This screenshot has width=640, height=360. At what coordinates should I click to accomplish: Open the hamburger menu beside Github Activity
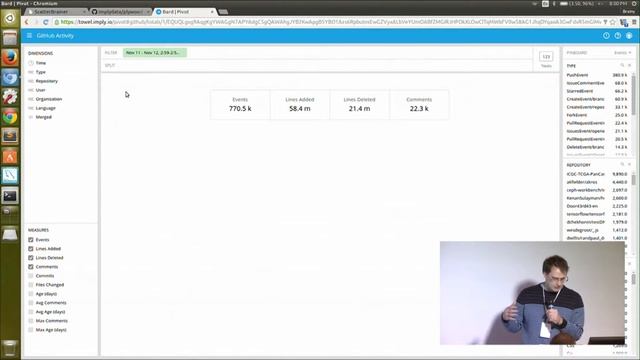(x=29, y=36)
